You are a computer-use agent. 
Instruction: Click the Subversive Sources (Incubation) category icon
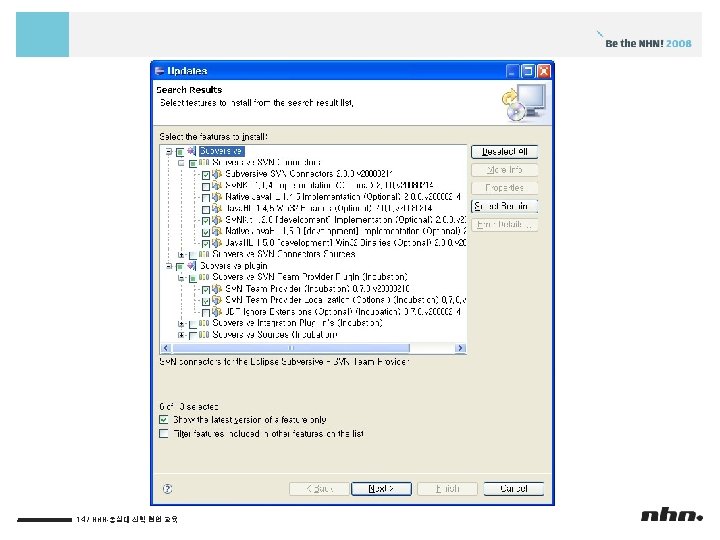(204, 335)
